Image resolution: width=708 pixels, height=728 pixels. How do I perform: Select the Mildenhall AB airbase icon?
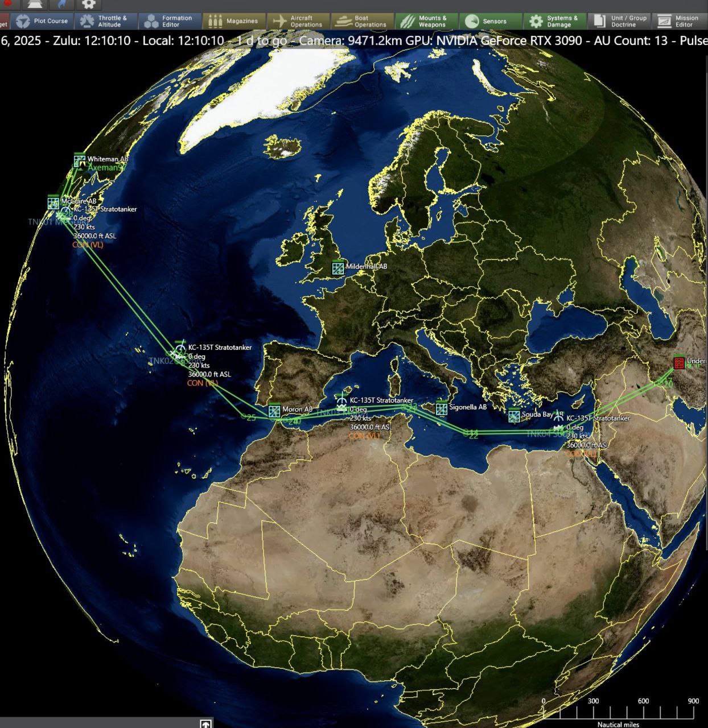point(338,267)
